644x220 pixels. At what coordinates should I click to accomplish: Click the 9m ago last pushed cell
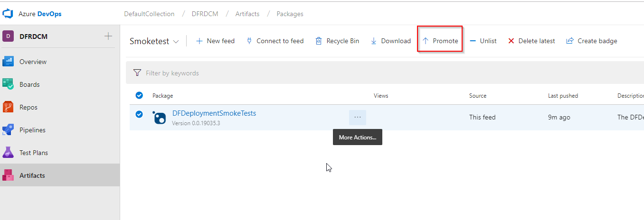click(x=559, y=118)
